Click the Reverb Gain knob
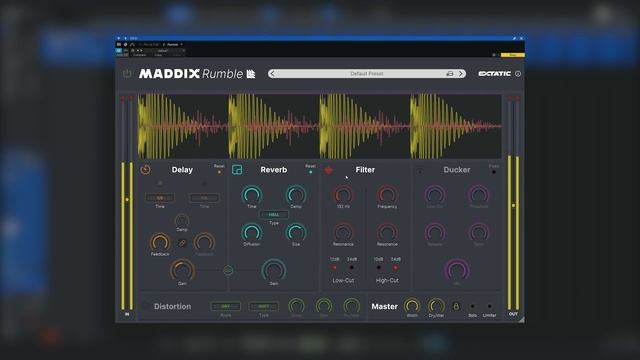Image resolution: width=640 pixels, height=360 pixels. point(273,270)
